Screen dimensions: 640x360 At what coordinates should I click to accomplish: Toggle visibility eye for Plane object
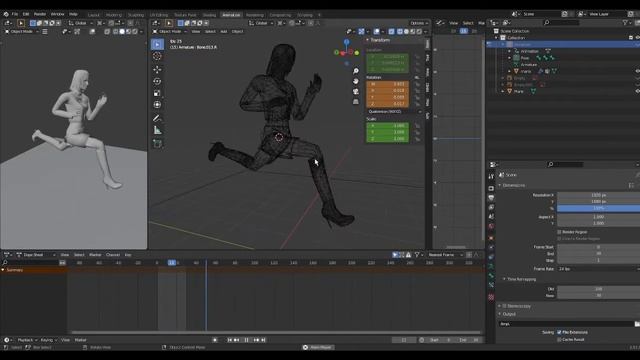(637, 91)
